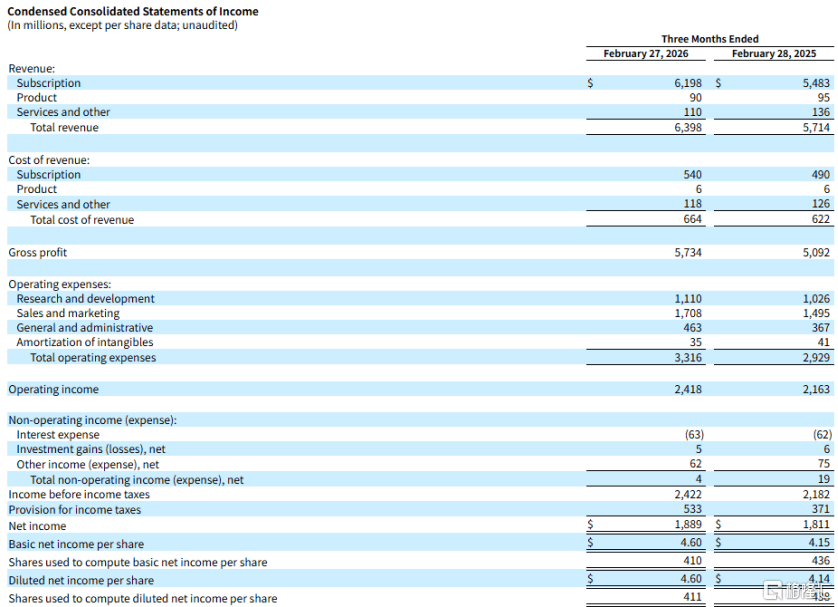Viewport: 838px width, 607px height.
Task: Click the Diluted net income per share label
Action: [81, 580]
